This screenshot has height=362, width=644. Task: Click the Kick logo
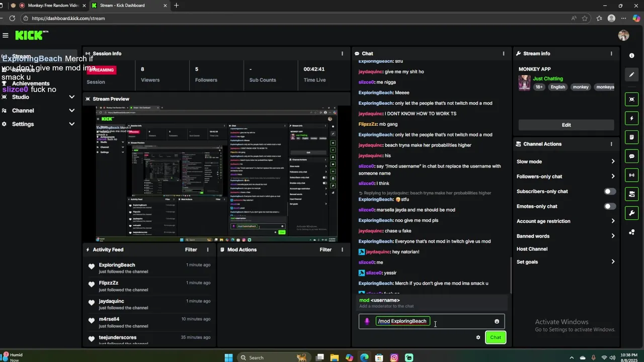(32, 35)
